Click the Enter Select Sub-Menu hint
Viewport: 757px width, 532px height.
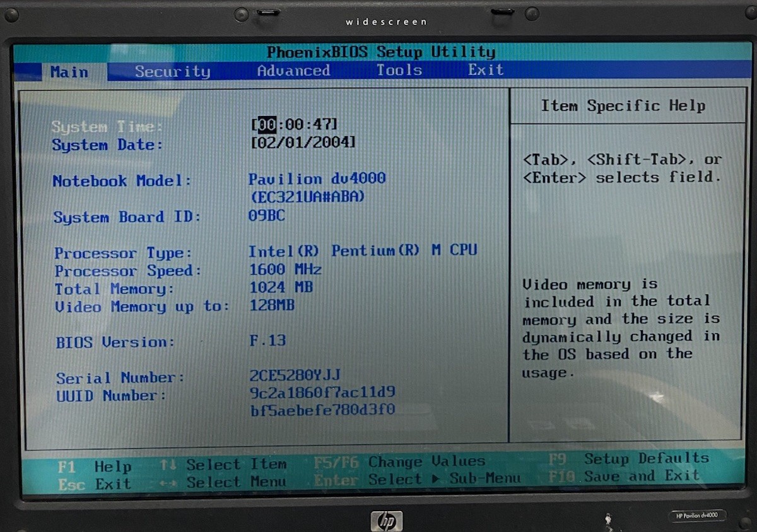click(x=417, y=480)
